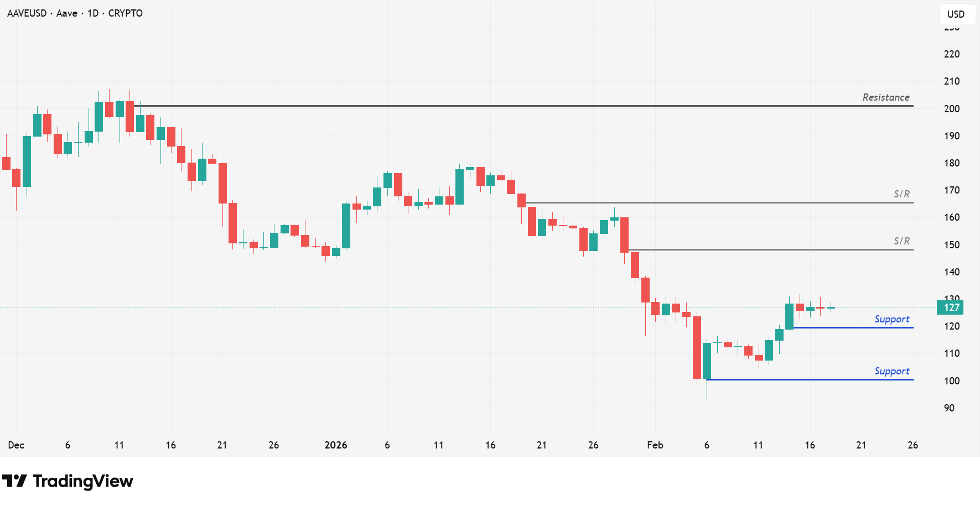Click the blue support line near 119
The height and width of the screenshot is (506, 980).
tap(852, 328)
